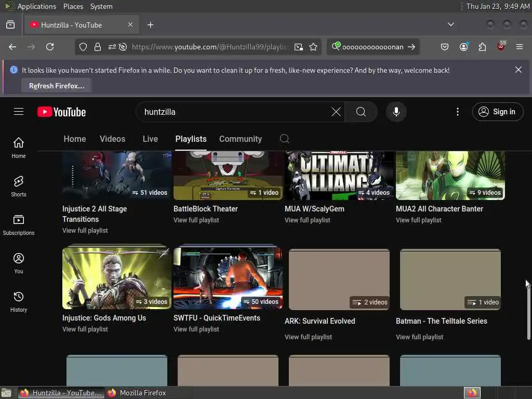Open SWTFU - QuickTimeEvents playlist thumbnail

point(228,278)
